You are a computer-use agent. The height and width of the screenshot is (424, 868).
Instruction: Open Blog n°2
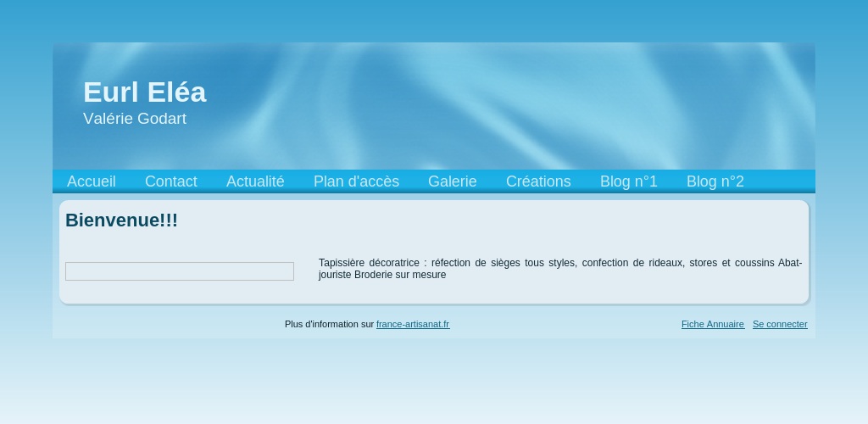pos(715,181)
